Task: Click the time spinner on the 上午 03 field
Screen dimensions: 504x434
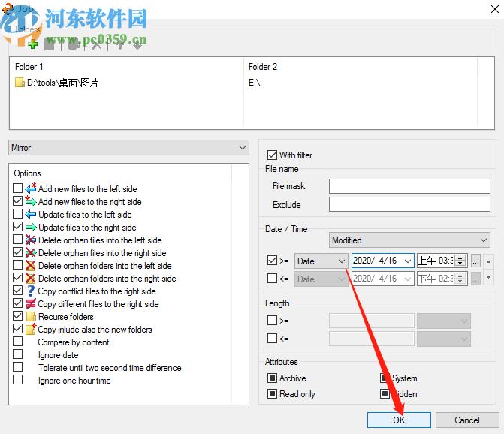Action: click(460, 261)
